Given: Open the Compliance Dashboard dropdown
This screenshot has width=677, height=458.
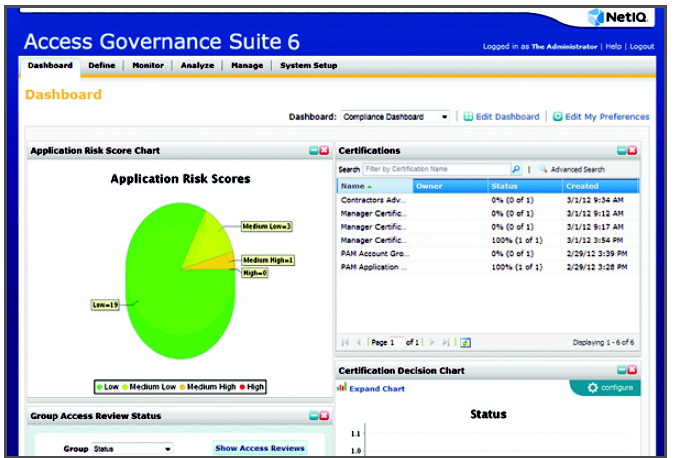Looking at the screenshot, I should coord(395,117).
